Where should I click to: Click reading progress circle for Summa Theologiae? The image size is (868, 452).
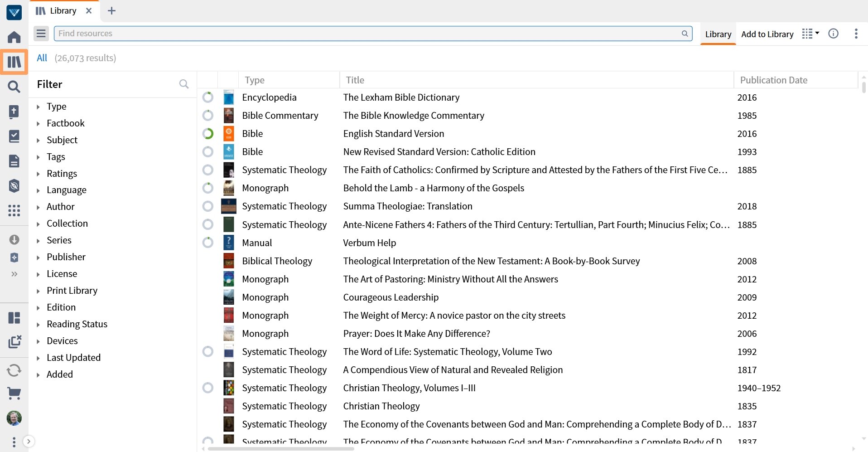(208, 206)
